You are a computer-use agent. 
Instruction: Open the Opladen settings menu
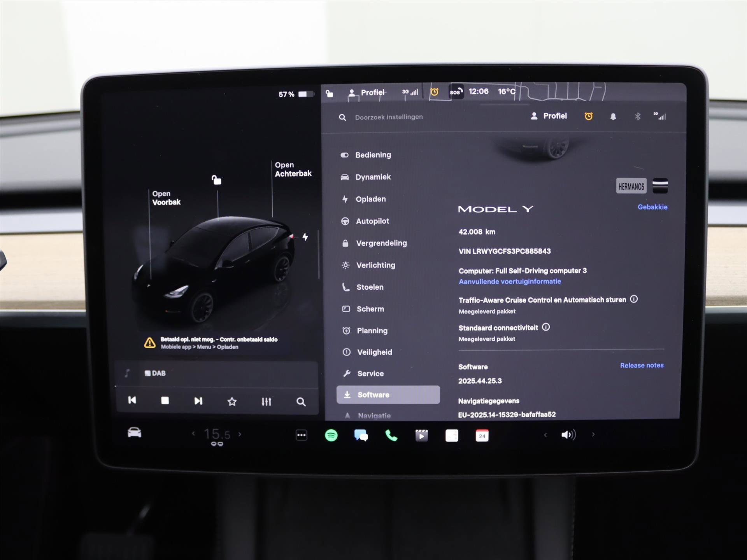coord(363,199)
